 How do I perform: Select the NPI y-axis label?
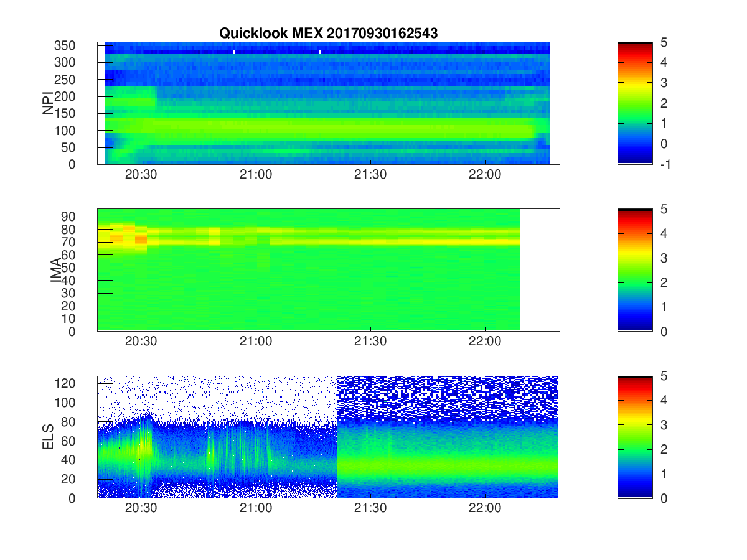[x=48, y=103]
